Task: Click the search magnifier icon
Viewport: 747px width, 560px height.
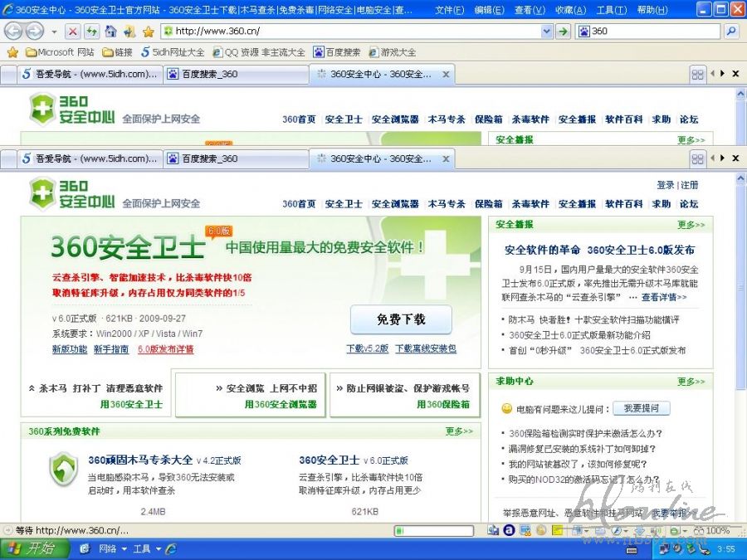Action: point(731,32)
